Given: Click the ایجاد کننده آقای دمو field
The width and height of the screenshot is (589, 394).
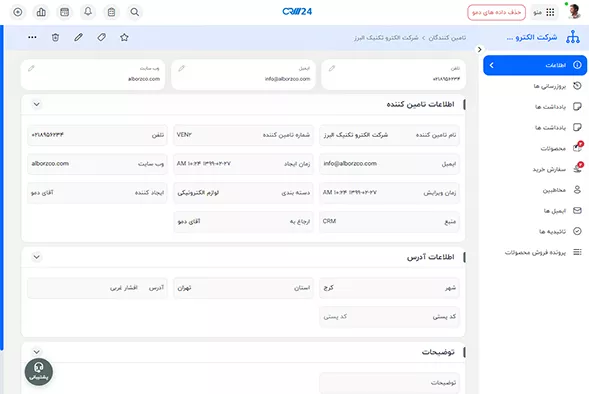Looking at the screenshot, I should pyautogui.click(x=97, y=193).
